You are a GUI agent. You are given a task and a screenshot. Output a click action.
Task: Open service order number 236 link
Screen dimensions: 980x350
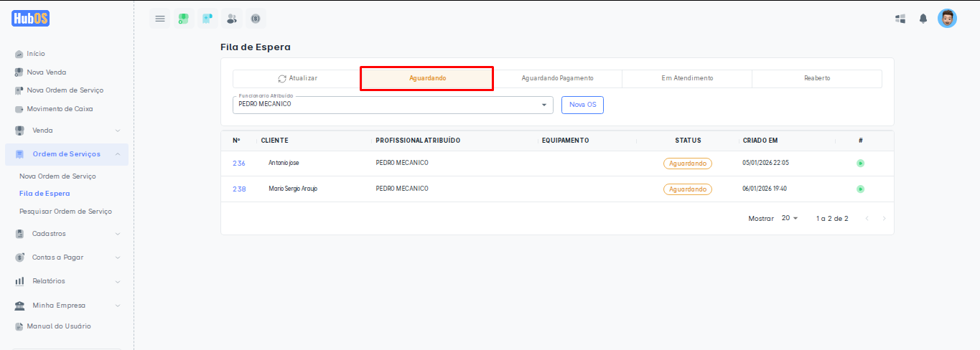point(239,164)
